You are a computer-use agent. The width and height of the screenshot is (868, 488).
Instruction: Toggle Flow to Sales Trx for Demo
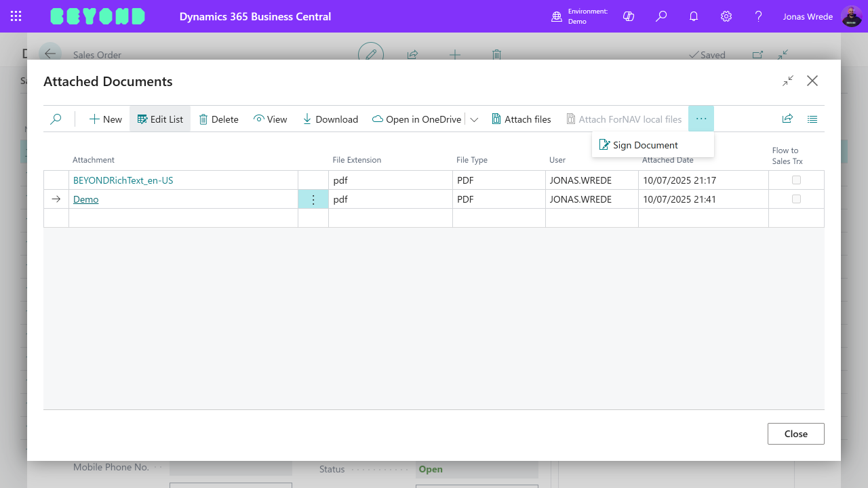(796, 199)
